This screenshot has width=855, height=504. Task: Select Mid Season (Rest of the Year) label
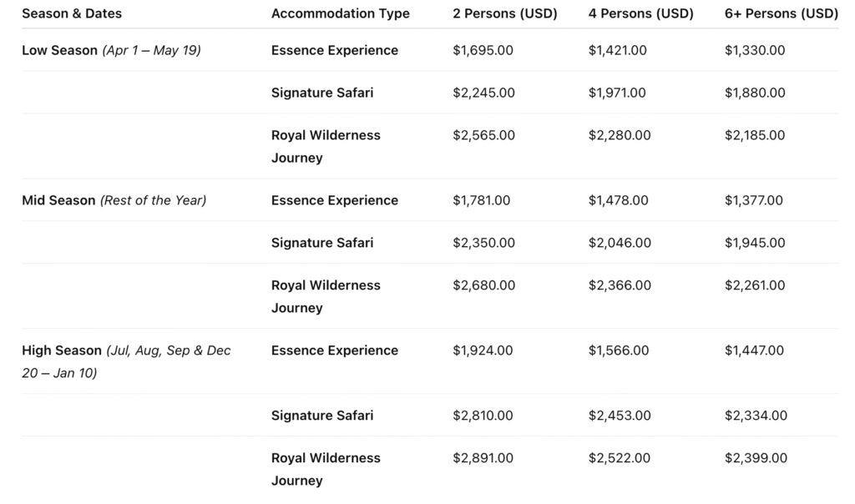point(114,200)
